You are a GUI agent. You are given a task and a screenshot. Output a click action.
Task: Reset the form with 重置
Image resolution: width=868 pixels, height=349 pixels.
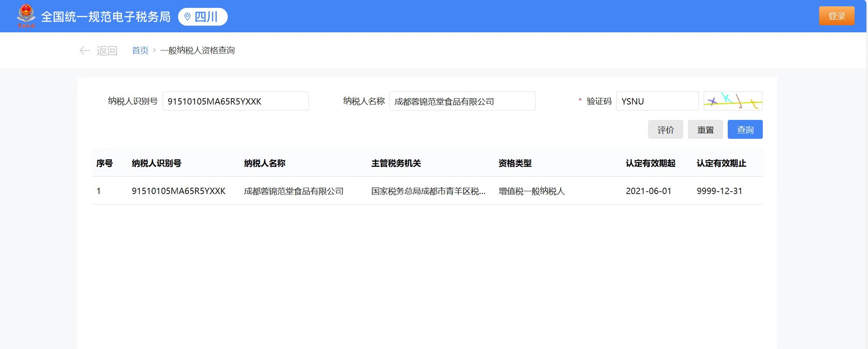(705, 130)
